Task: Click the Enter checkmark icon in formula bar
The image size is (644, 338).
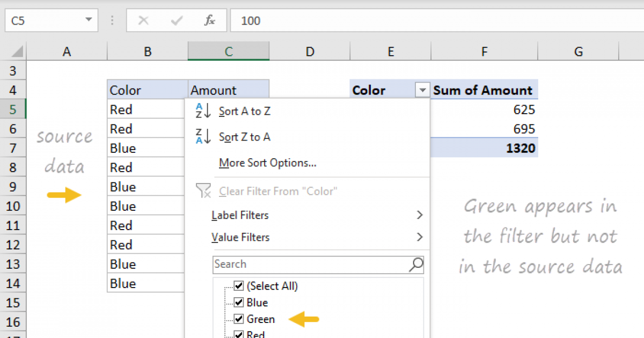Action: tap(175, 20)
